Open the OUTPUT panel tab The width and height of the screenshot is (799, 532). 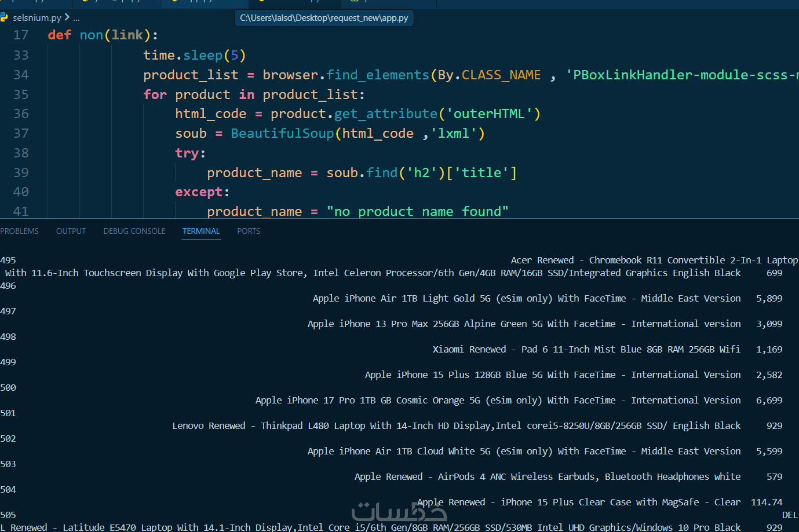pyautogui.click(x=71, y=231)
